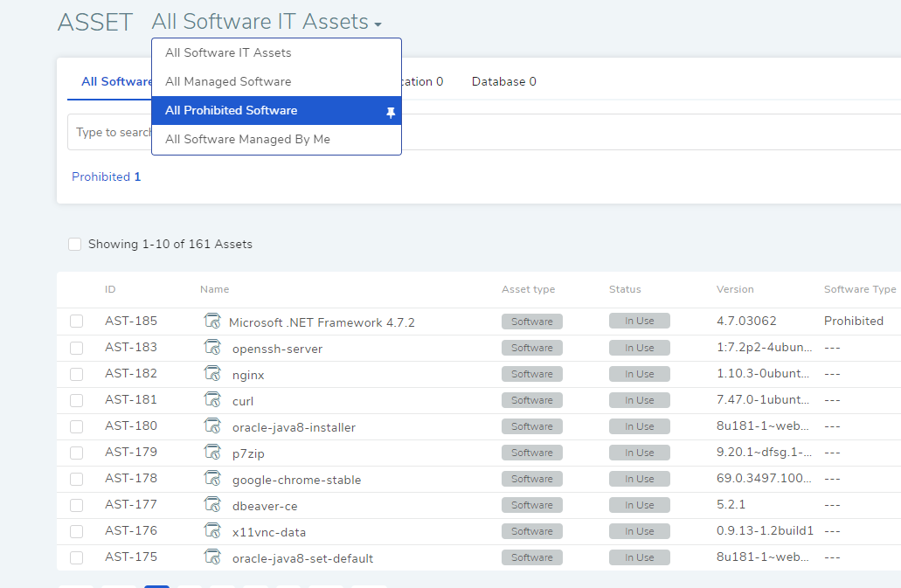The height and width of the screenshot is (588, 901).
Task: Sort by the Name column header
Action: pyautogui.click(x=214, y=289)
